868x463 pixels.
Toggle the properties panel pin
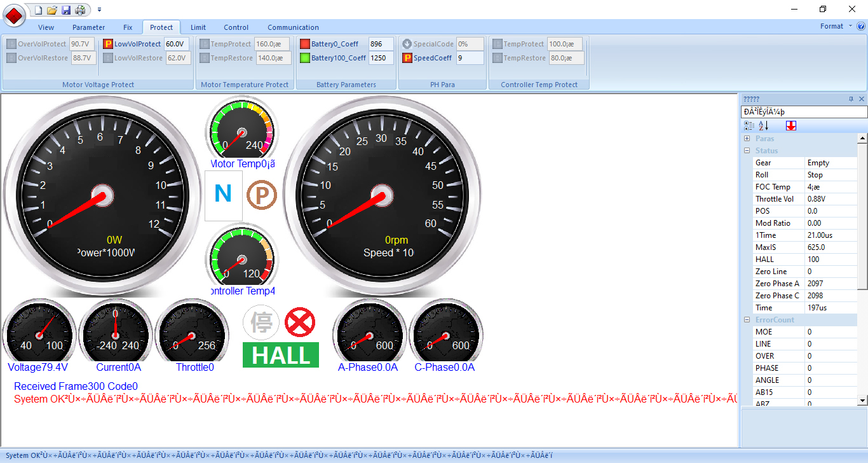[851, 99]
